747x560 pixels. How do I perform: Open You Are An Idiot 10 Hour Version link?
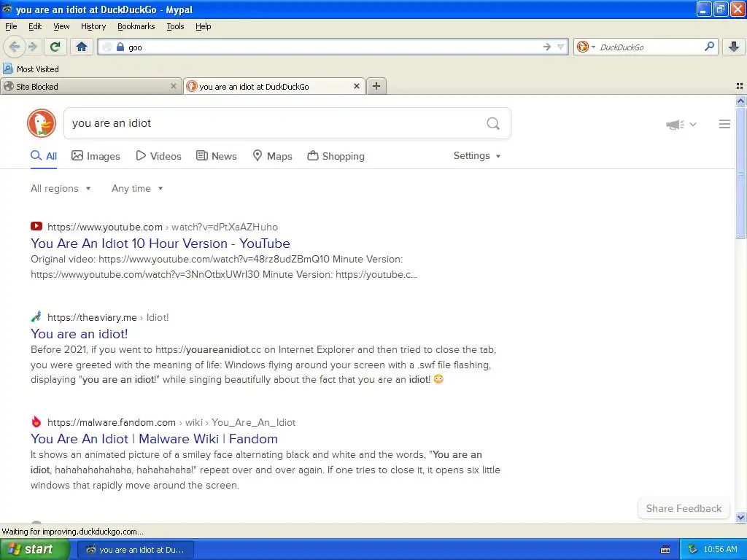click(160, 244)
